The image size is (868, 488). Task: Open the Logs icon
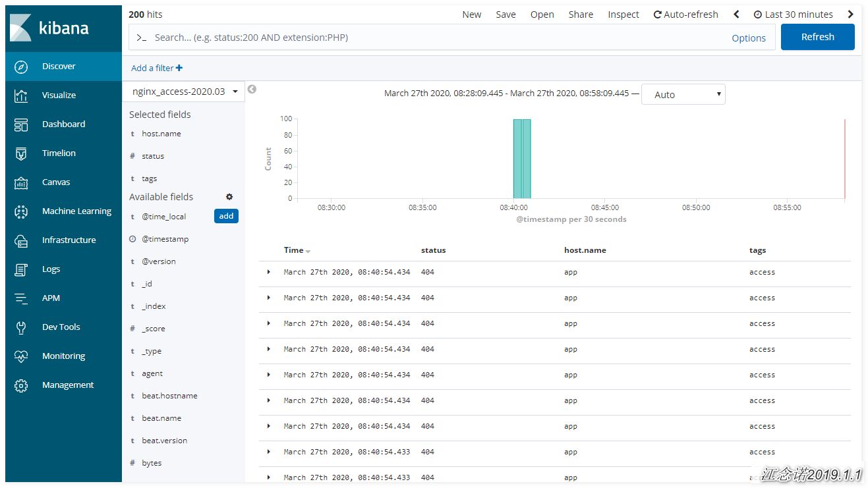pos(21,269)
